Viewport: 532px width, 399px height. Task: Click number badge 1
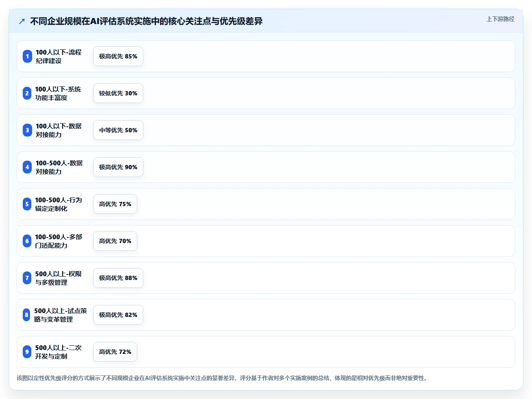point(27,56)
